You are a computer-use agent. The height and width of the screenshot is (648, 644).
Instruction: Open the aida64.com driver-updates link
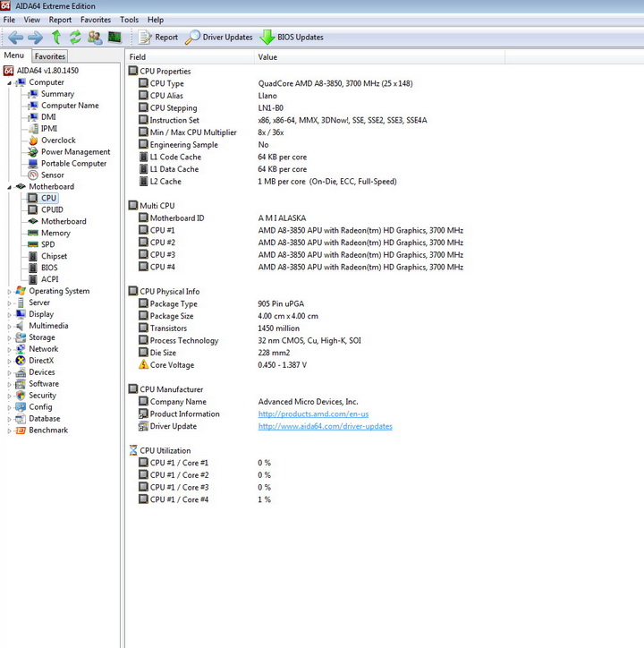pyautogui.click(x=325, y=426)
